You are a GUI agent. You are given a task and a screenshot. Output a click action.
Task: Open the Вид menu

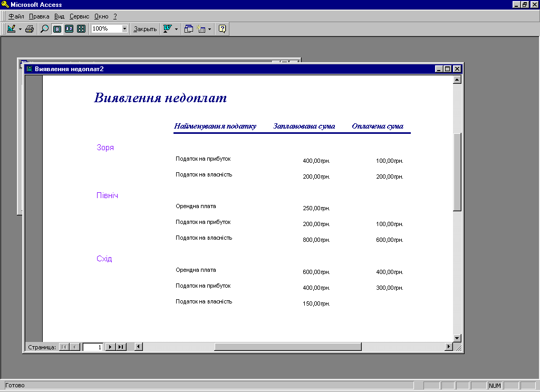59,16
